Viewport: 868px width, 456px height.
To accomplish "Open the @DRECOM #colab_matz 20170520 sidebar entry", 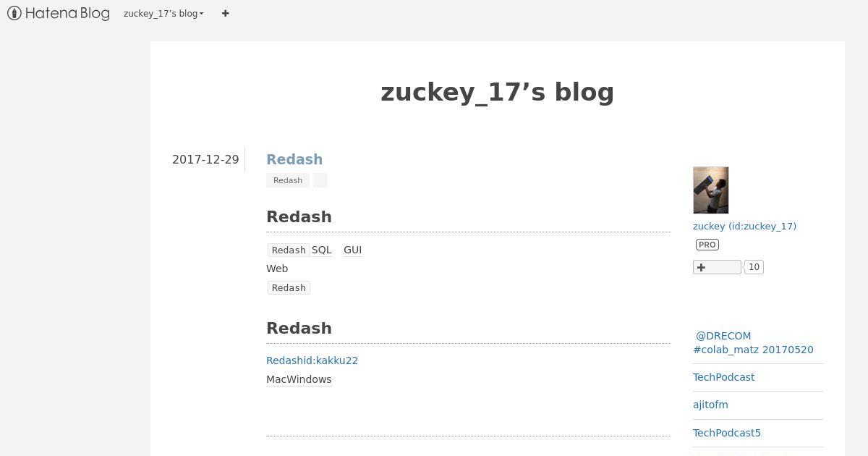I will point(753,342).
